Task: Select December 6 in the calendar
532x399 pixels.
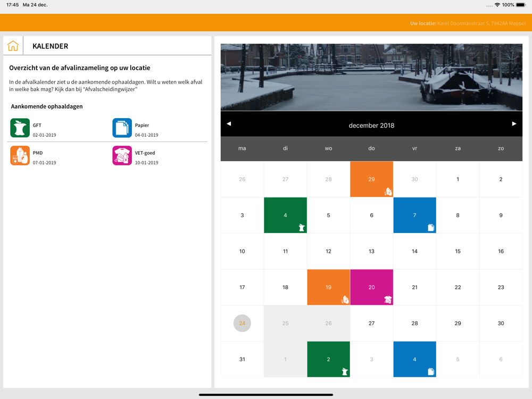Action: coord(371,215)
